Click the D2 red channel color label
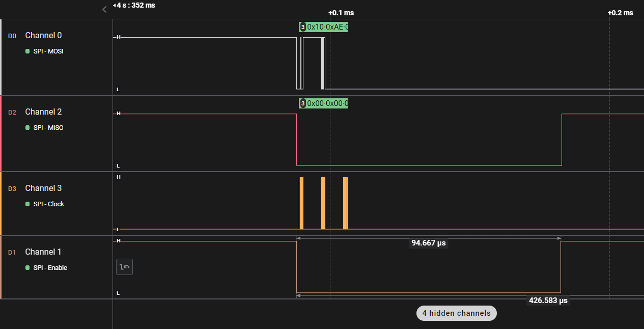The width and height of the screenshot is (644, 329). click(12, 113)
